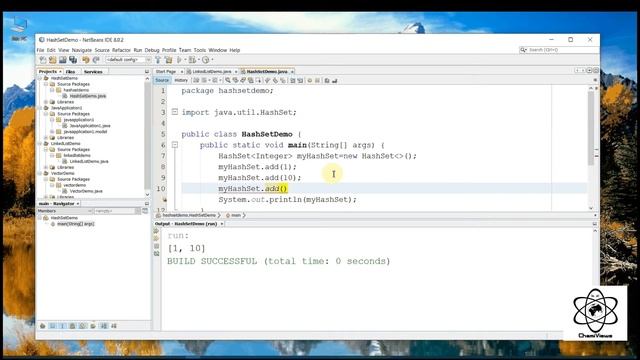Screen dimensions: 640x360
Task: Select main(String[] args) in the Navigator
Action: (x=75, y=224)
